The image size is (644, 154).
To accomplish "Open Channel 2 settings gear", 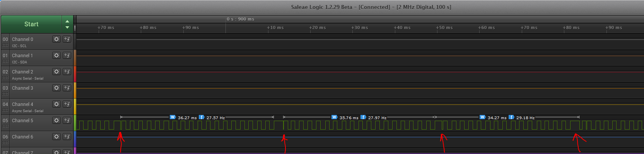I will 56,72.
